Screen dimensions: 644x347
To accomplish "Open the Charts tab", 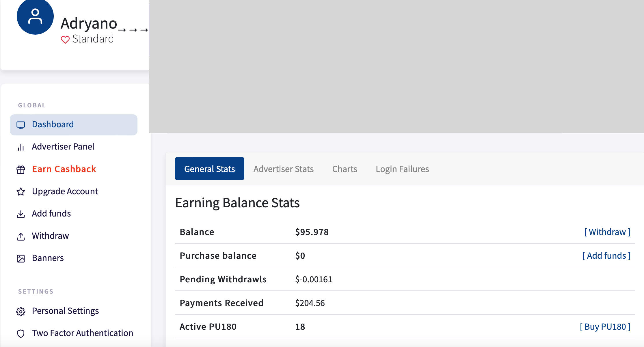I will coord(345,169).
